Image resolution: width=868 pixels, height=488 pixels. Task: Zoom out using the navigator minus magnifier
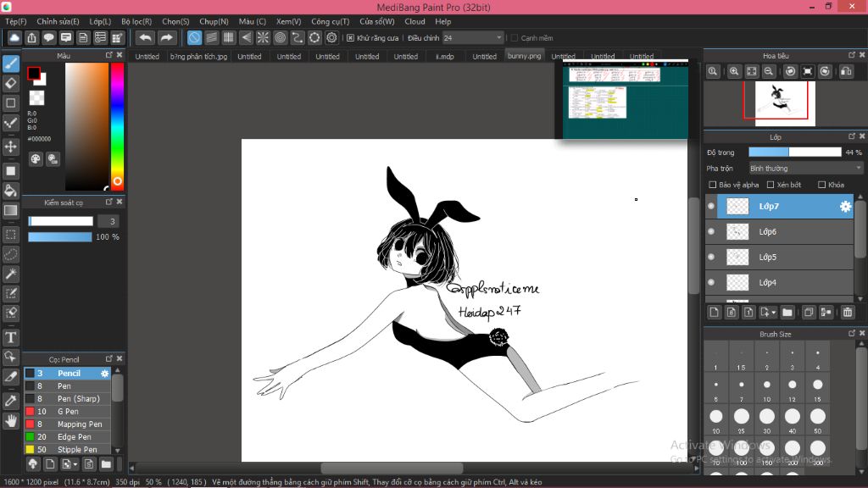pos(769,71)
